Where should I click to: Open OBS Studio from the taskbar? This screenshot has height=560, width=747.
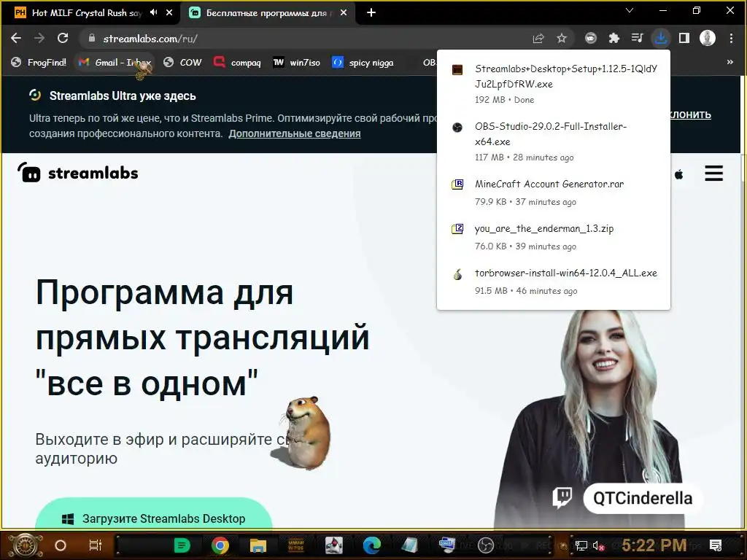click(485, 545)
